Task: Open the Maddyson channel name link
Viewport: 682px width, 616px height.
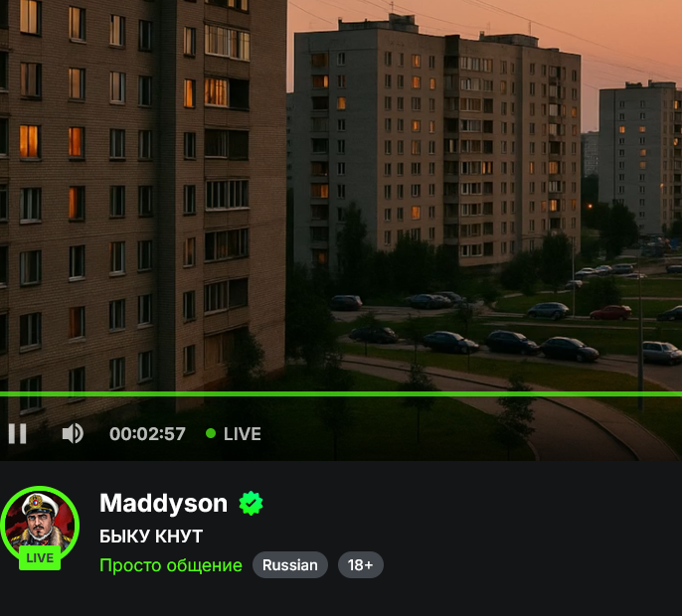Action: pyautogui.click(x=163, y=503)
